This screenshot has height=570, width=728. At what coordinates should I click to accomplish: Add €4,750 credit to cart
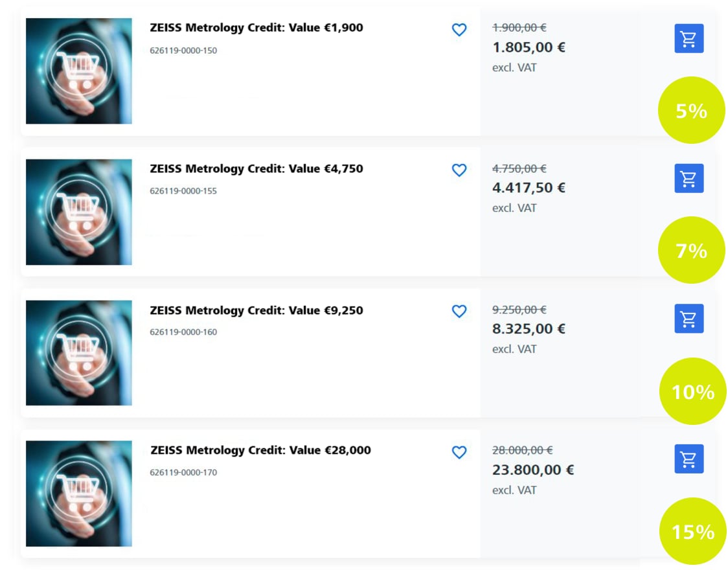pyautogui.click(x=688, y=179)
